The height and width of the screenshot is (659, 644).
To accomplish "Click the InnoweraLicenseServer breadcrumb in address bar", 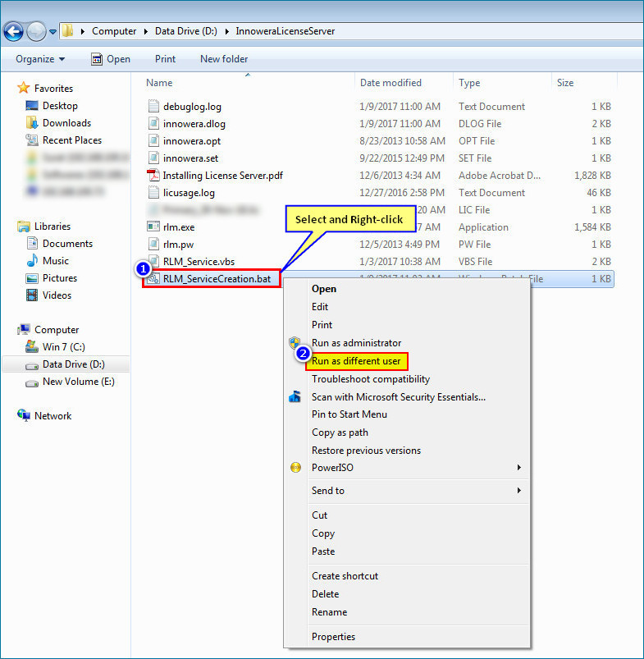I will pos(285,31).
